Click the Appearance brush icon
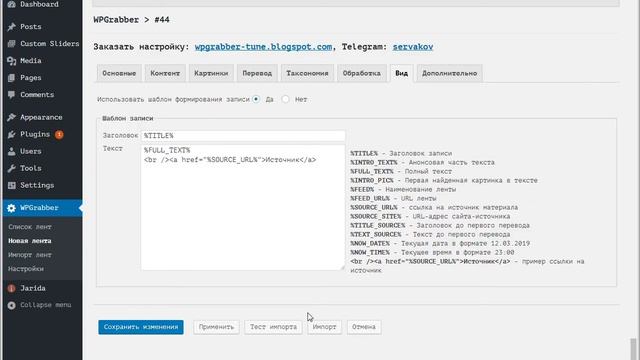Viewport: 640px width, 360px height. point(11,118)
